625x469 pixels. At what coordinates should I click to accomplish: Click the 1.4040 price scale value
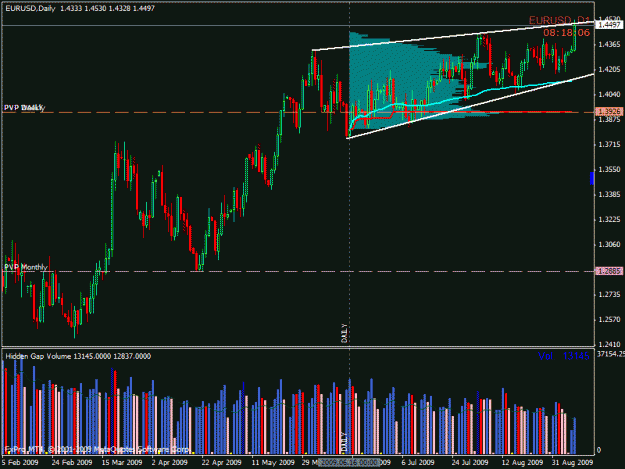click(x=609, y=94)
